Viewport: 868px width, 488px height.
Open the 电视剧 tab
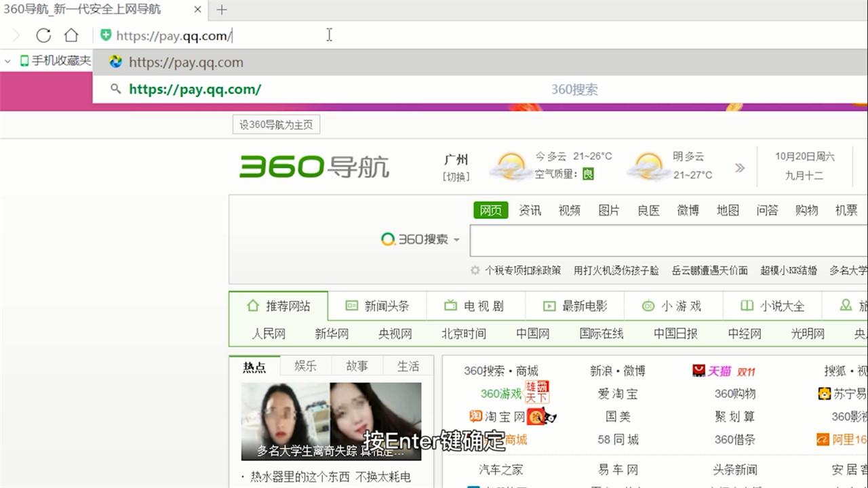(476, 306)
